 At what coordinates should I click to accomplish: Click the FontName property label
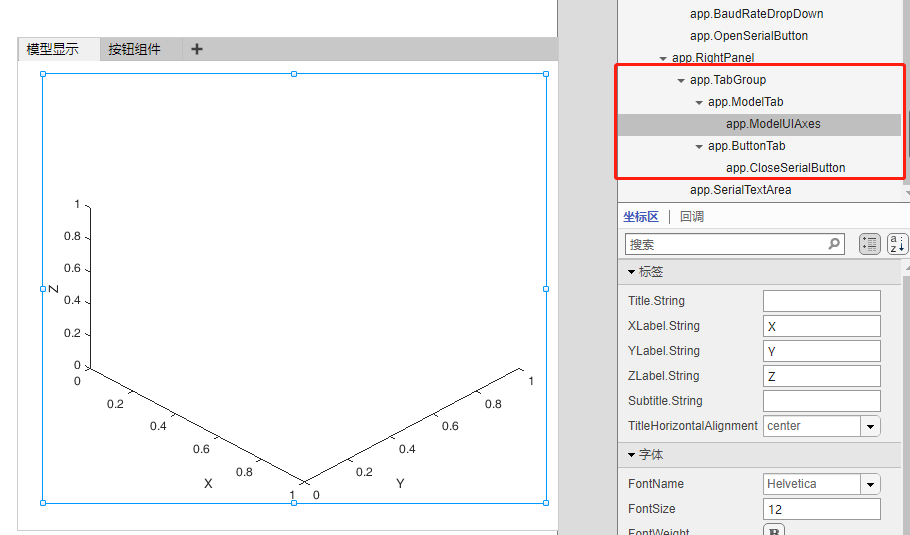click(x=656, y=484)
